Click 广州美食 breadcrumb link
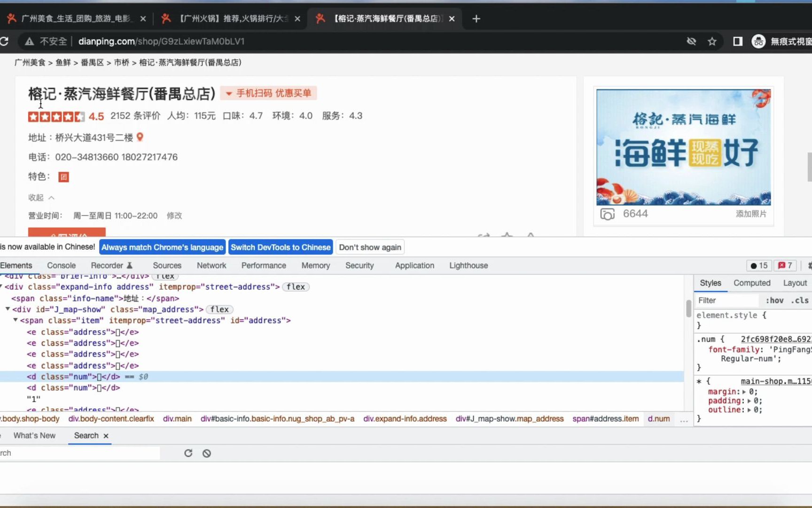The width and height of the screenshot is (812, 508). click(30, 63)
